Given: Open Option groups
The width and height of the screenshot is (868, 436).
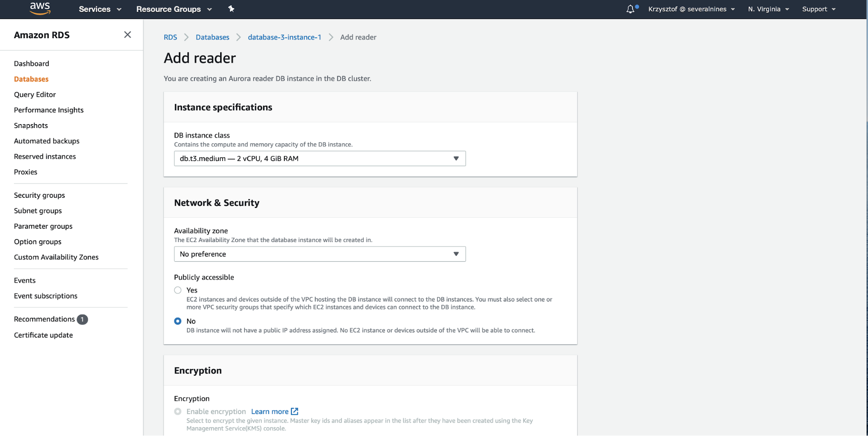Looking at the screenshot, I should tap(38, 242).
